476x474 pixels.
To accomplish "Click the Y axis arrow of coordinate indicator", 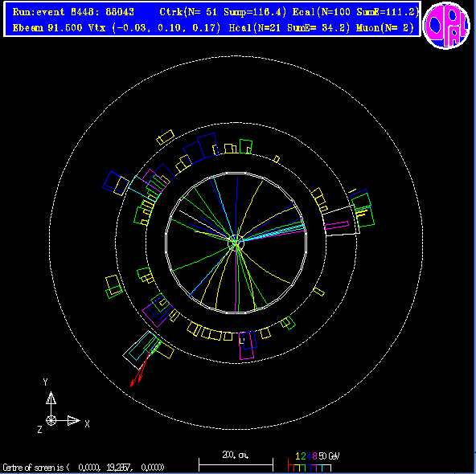I will (x=51, y=398).
